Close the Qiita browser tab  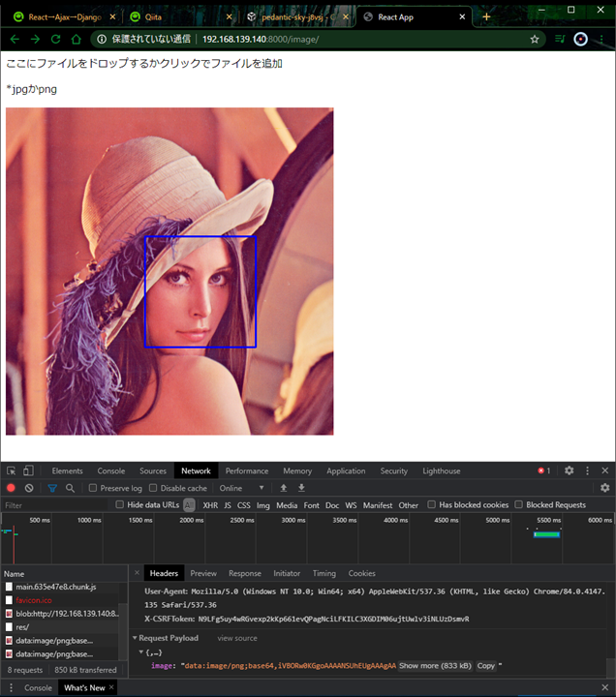pyautogui.click(x=229, y=16)
